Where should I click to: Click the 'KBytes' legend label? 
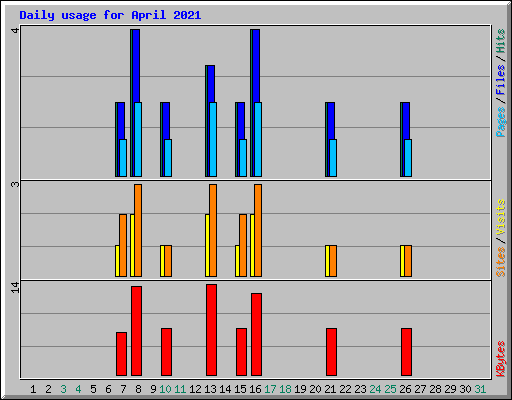500,359
